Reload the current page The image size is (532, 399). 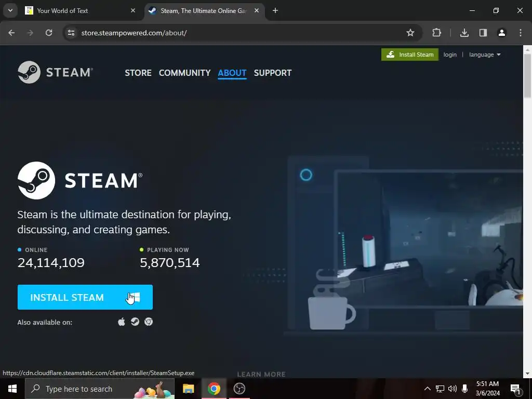pos(49,33)
